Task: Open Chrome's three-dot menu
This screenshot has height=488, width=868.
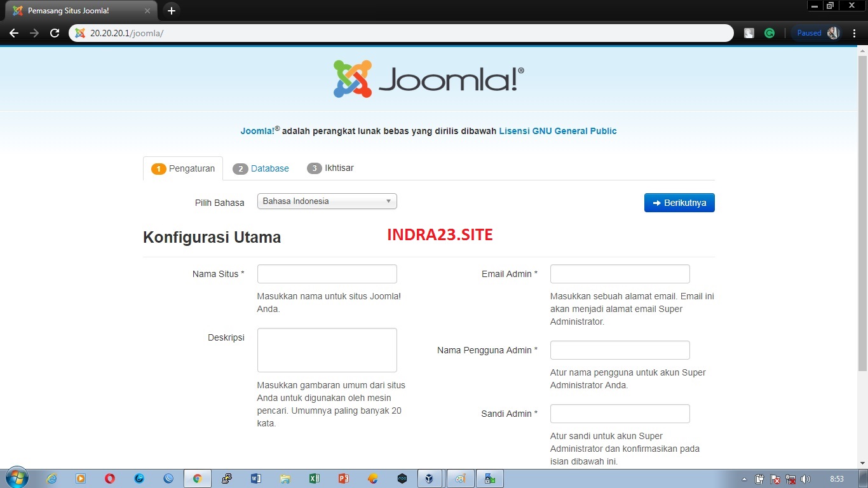Action: click(x=855, y=33)
